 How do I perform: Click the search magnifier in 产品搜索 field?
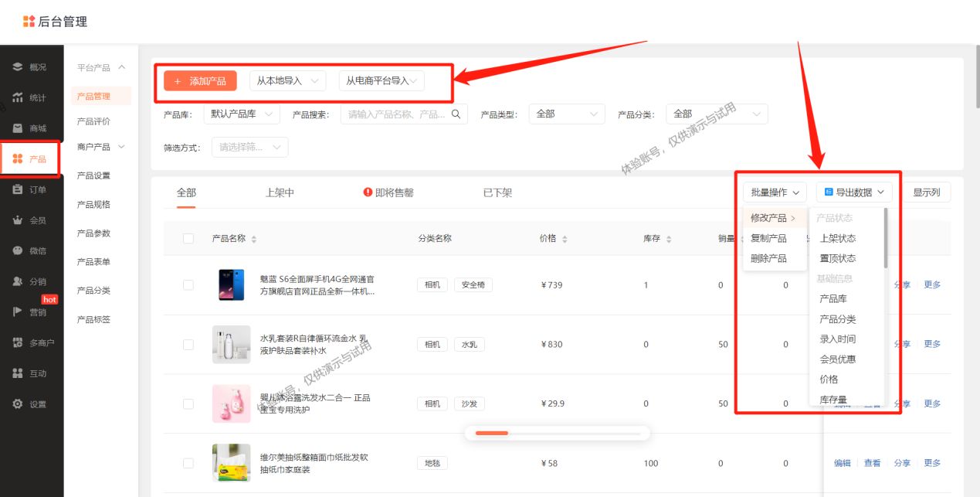pyautogui.click(x=456, y=114)
